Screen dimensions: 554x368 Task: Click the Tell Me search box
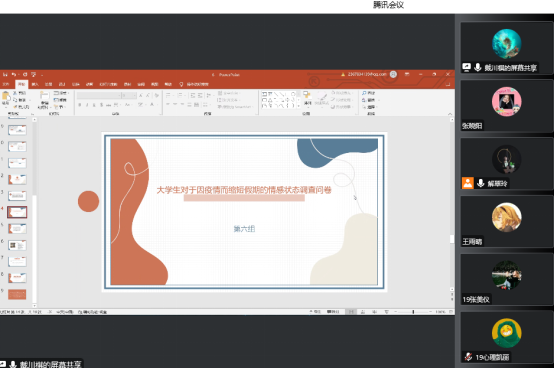point(194,84)
